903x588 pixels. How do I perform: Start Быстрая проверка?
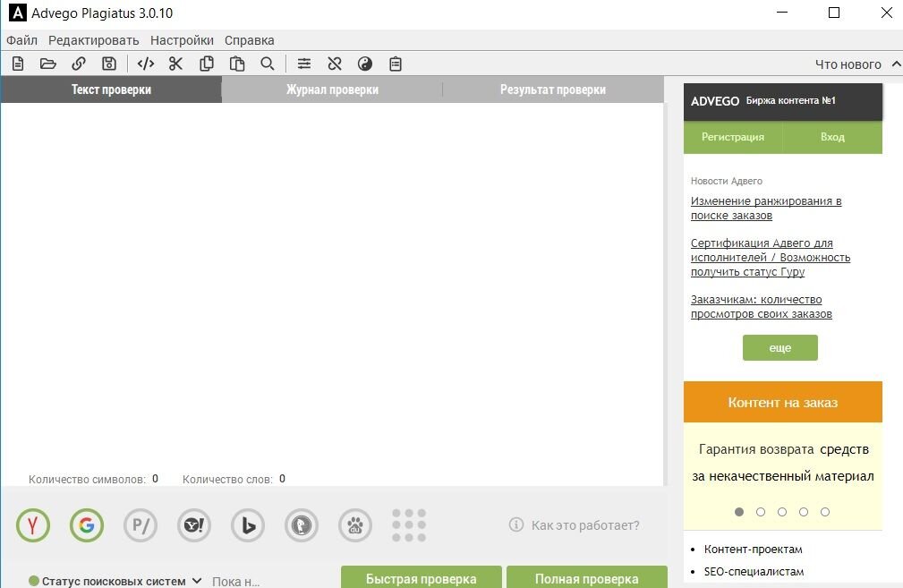point(421,577)
